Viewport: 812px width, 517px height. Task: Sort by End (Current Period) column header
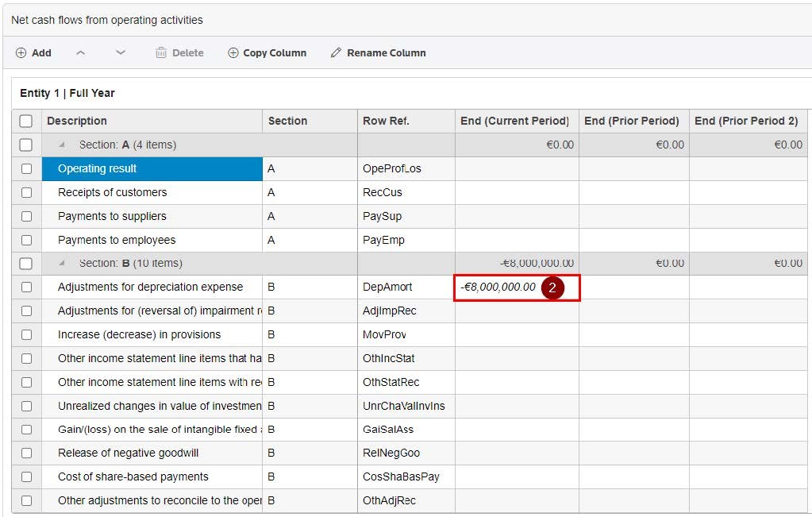coord(515,121)
